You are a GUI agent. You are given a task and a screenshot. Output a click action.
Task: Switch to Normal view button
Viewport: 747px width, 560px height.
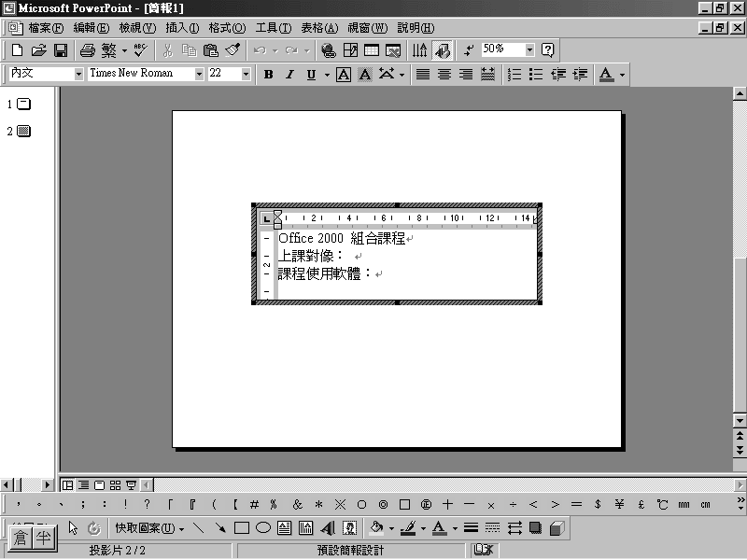[x=67, y=484]
